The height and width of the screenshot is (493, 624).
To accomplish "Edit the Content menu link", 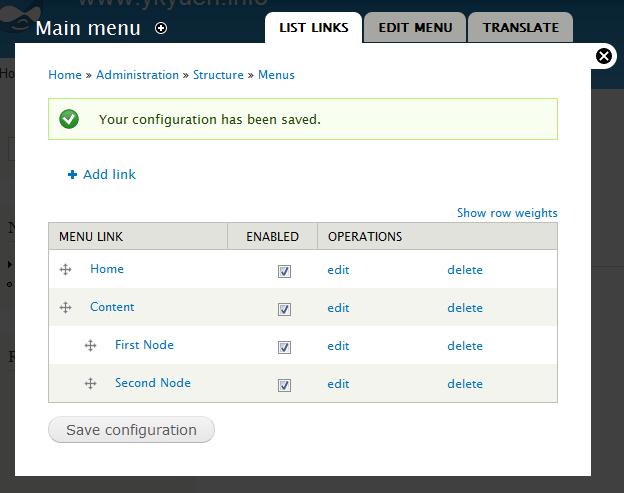I will point(338,308).
